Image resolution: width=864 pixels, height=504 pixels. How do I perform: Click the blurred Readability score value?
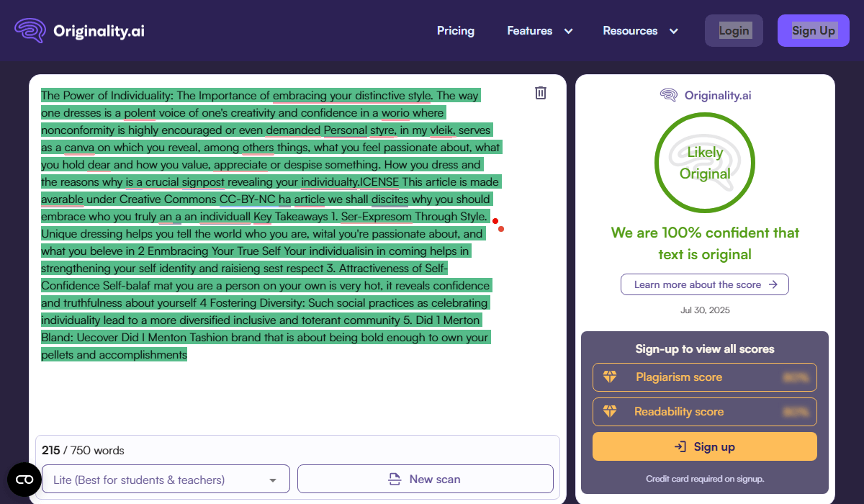[x=795, y=412]
